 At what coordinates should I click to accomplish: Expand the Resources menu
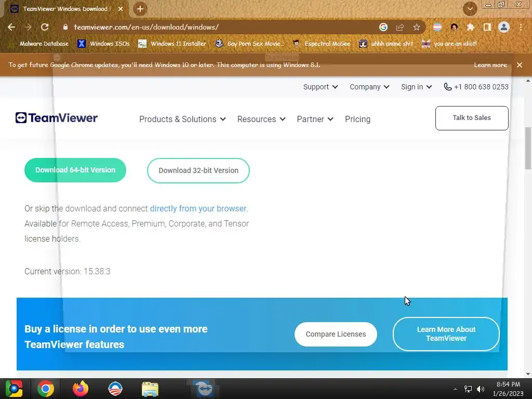pyautogui.click(x=261, y=119)
